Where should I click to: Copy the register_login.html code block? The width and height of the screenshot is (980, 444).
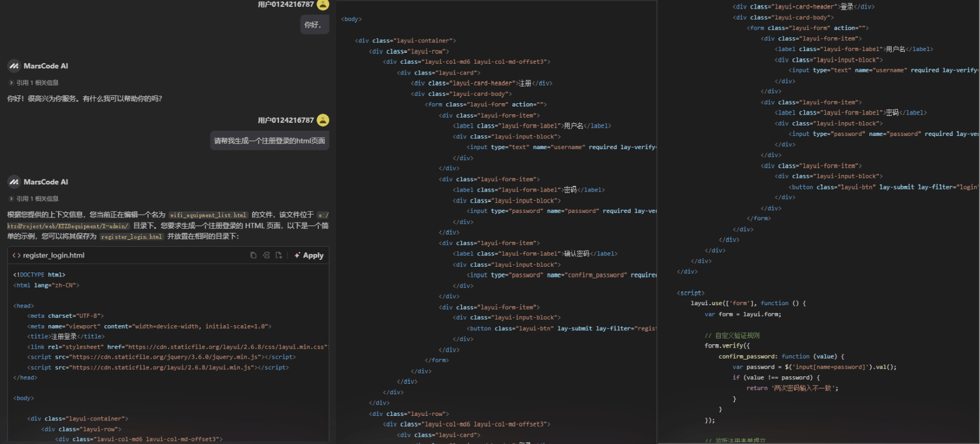point(253,255)
